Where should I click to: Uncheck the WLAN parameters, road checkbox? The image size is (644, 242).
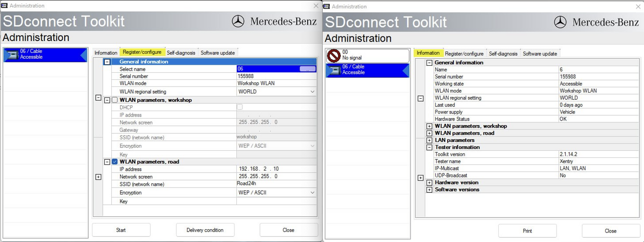pyautogui.click(x=115, y=162)
